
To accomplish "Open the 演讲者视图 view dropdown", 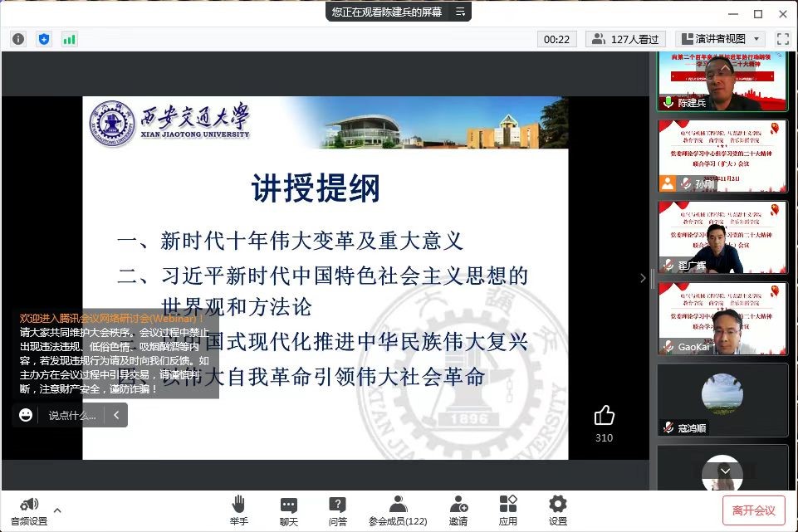I will point(720,39).
